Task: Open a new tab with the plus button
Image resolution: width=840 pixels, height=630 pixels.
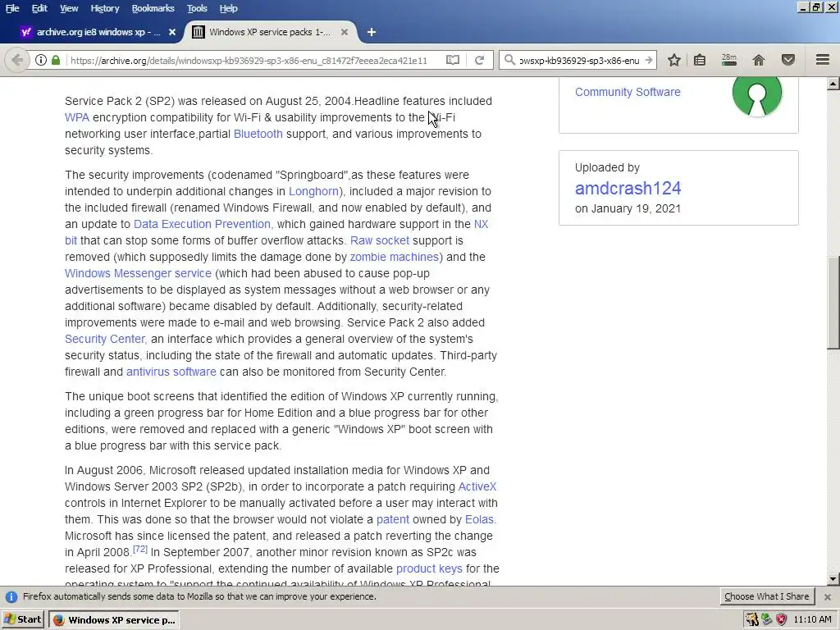Action: (x=372, y=32)
